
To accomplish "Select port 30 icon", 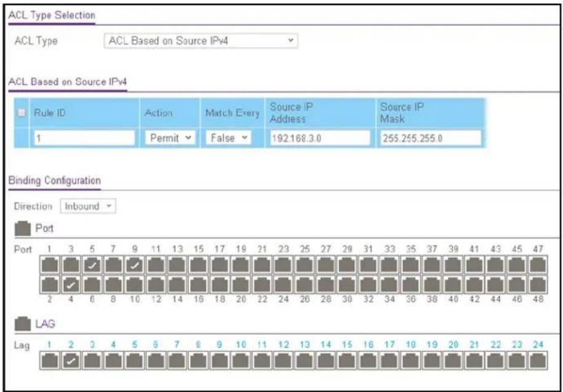I will click(x=347, y=285).
